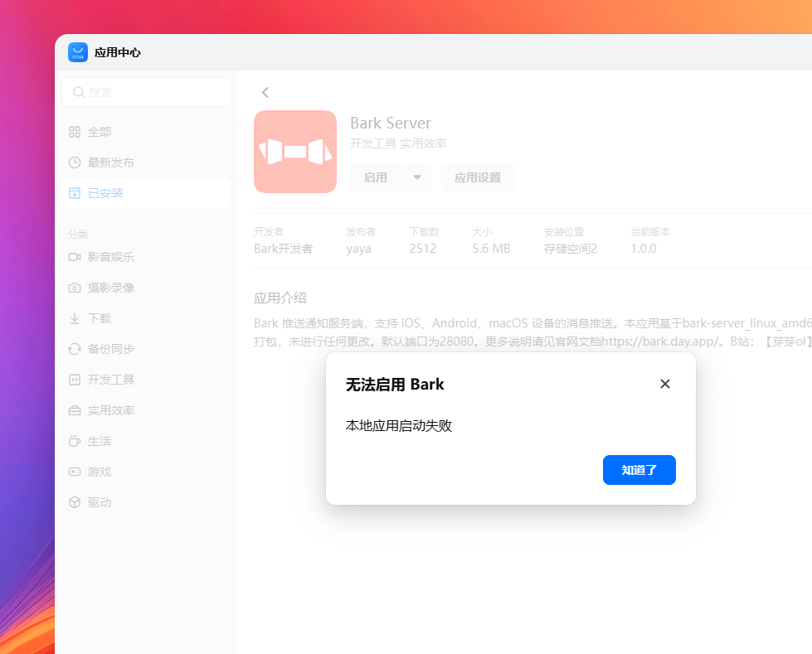Click the installed box icon beside 已安装
Image resolution: width=812 pixels, height=654 pixels.
click(75, 193)
